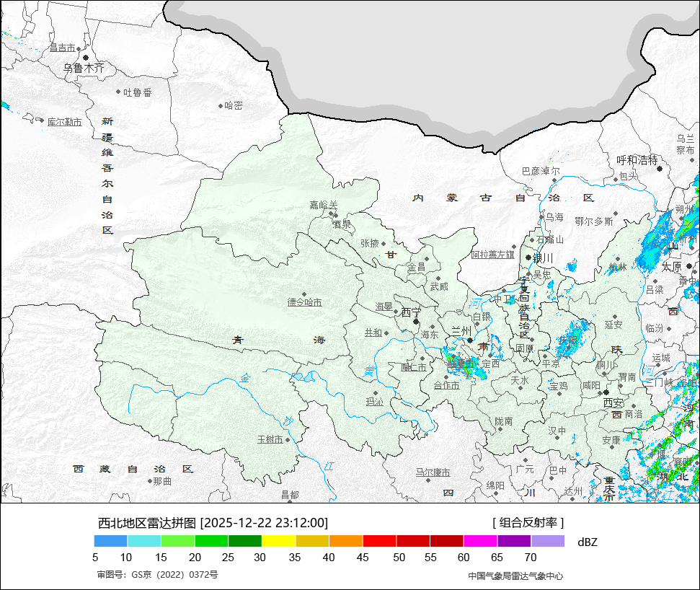The image size is (700, 590).
Task: Select the light green 15–20 dBZ swatch
Action: coord(177,541)
